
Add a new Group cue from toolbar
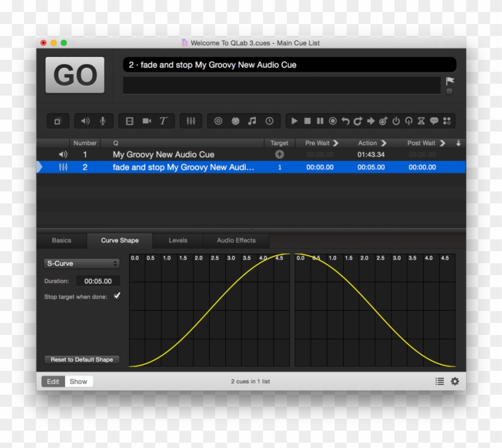(57, 121)
